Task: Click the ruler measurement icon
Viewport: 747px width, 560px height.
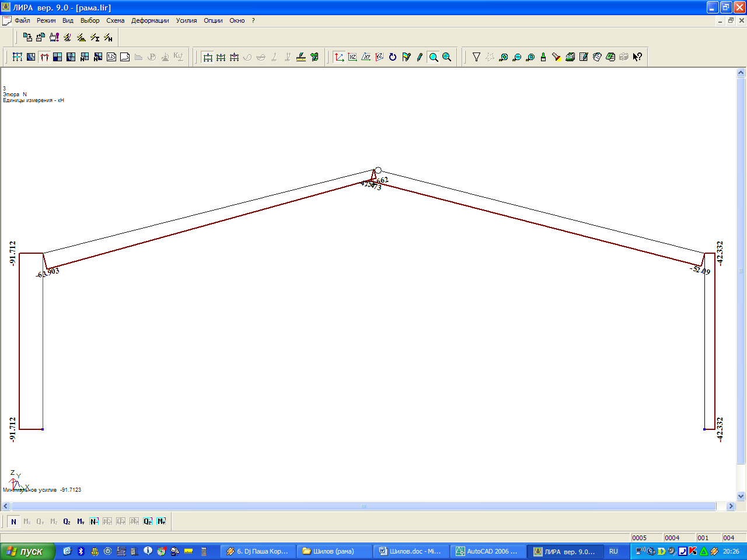Action: [x=301, y=57]
